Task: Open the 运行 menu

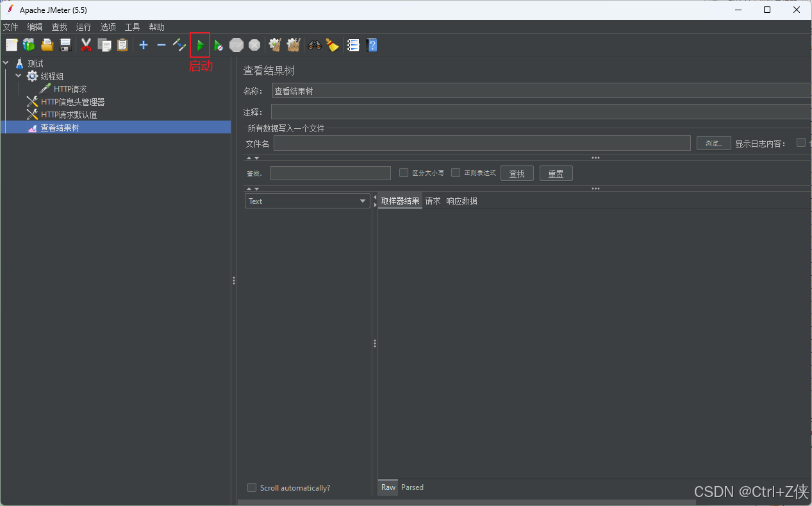Action: point(83,27)
